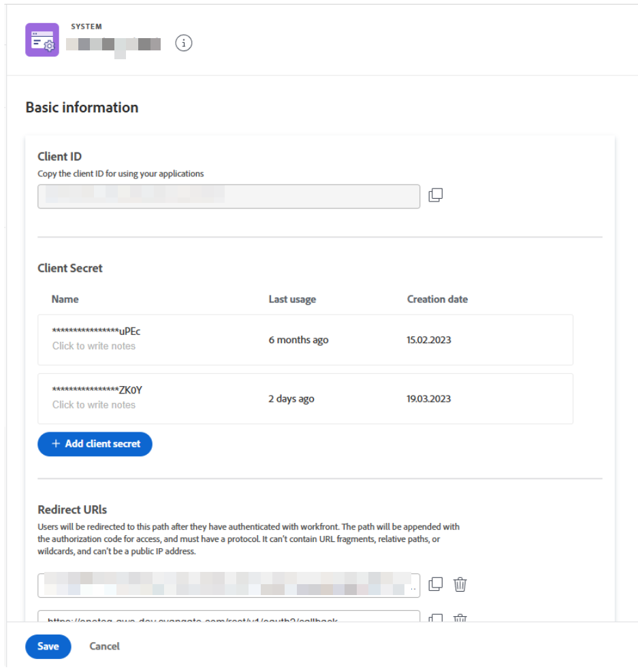This screenshot has width=638, height=672.
Task: Write notes for the ZK0Y client secret
Action: pos(94,404)
